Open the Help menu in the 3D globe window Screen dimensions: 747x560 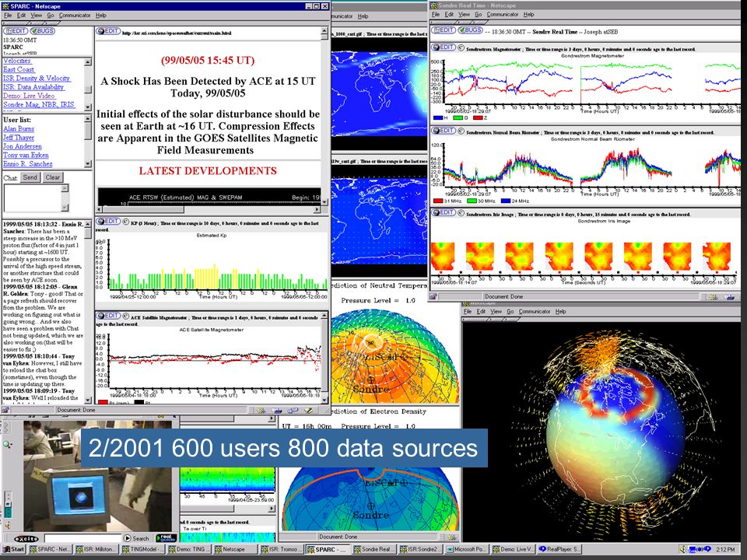pos(561,311)
